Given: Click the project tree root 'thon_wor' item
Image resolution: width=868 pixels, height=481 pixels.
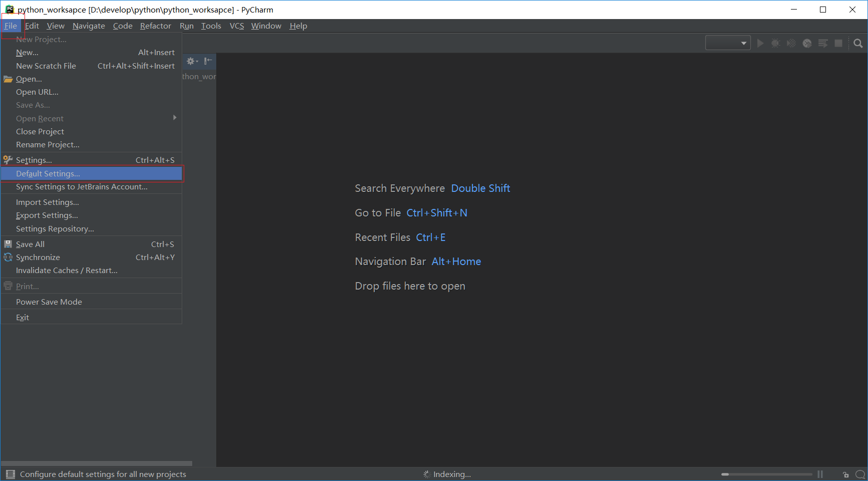Looking at the screenshot, I should (199, 77).
